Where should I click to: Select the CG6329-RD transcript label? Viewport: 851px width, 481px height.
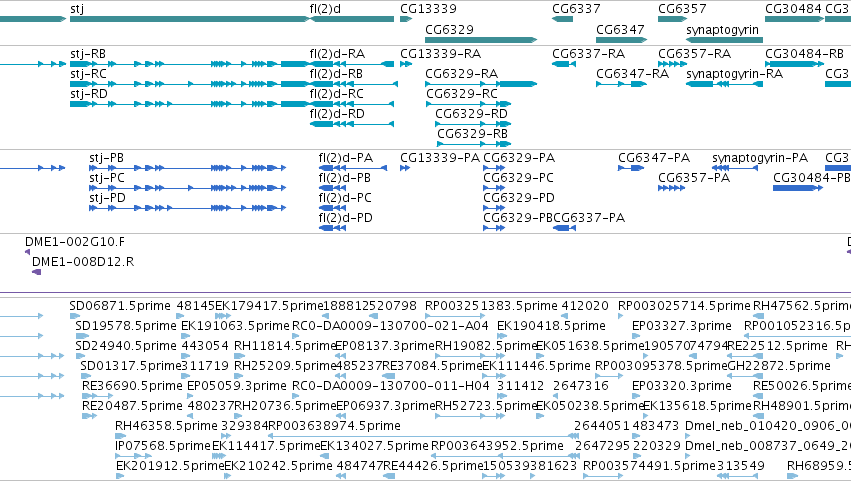471,114
